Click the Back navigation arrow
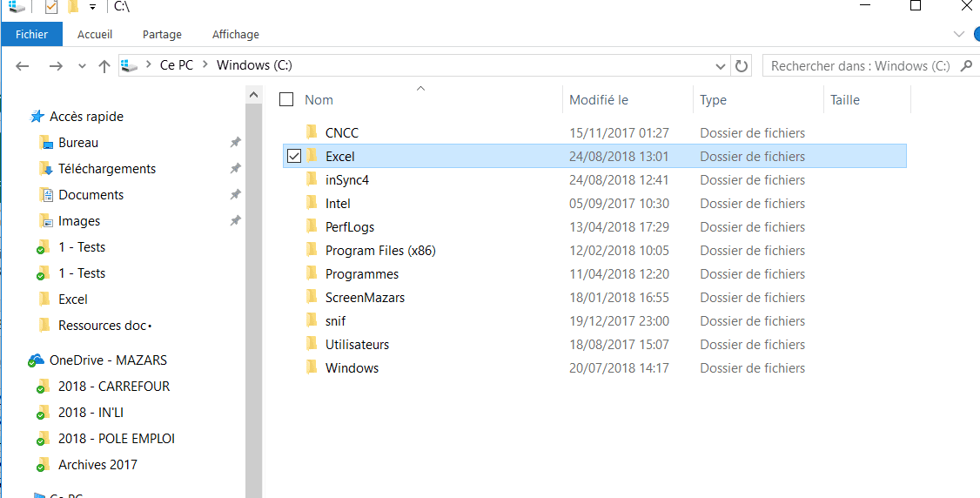Viewport: 980px width, 498px height. [x=23, y=66]
